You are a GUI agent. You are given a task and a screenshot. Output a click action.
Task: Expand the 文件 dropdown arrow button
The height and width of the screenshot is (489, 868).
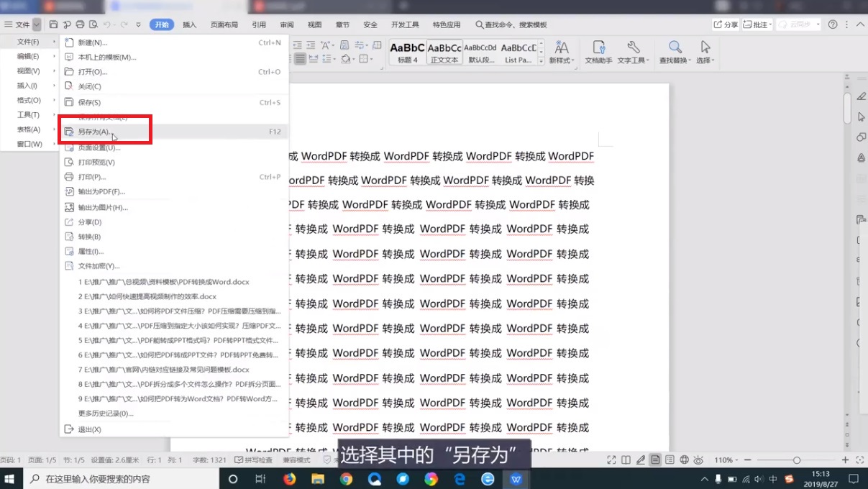click(37, 24)
